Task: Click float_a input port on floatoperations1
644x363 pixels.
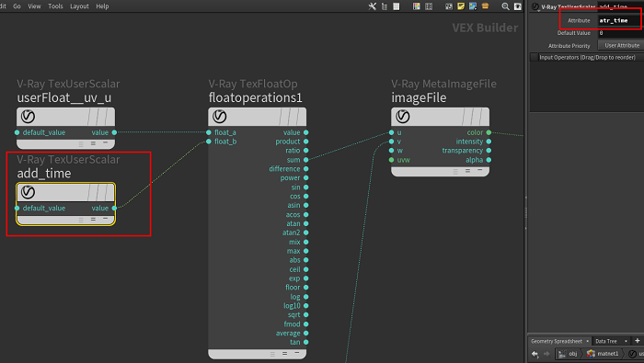Action: pos(209,132)
